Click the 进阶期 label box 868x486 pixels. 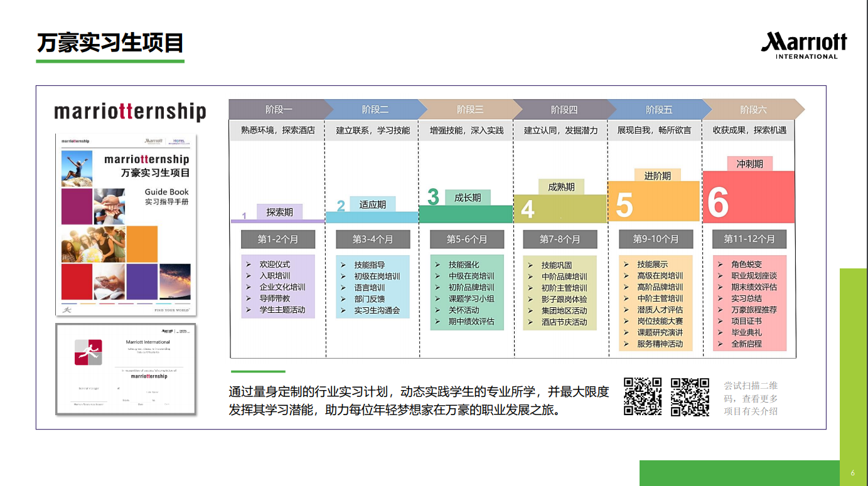(x=657, y=176)
